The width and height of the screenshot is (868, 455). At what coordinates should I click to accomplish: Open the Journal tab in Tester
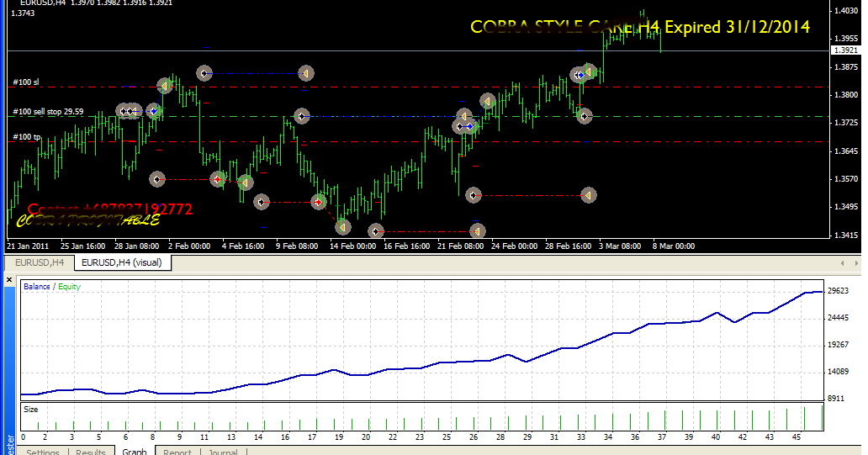click(223, 452)
